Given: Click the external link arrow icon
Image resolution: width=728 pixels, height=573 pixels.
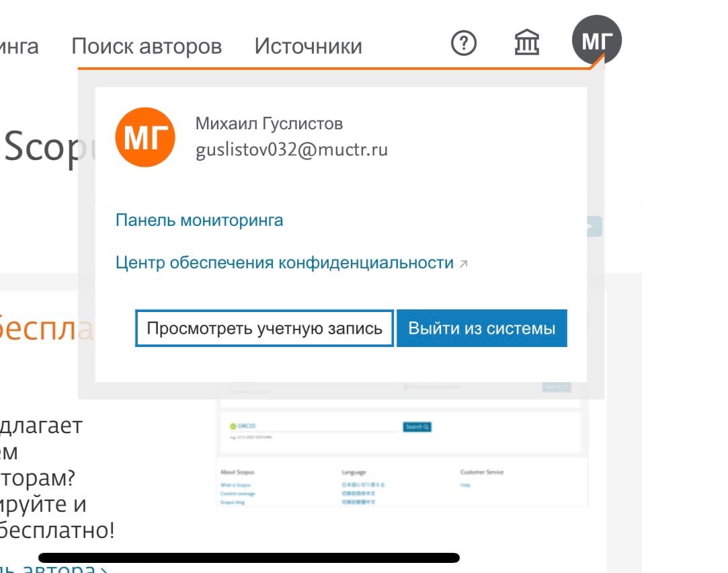Looking at the screenshot, I should click(463, 264).
